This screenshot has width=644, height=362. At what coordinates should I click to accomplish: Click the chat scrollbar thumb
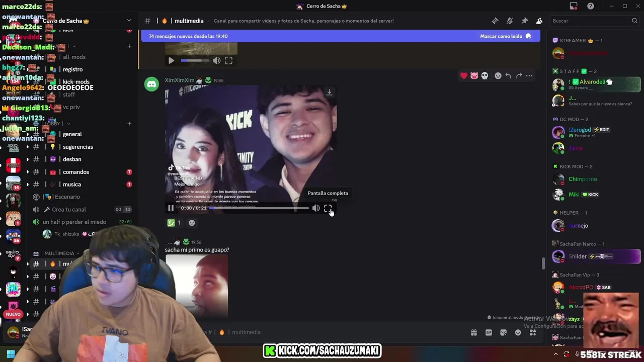543,263
